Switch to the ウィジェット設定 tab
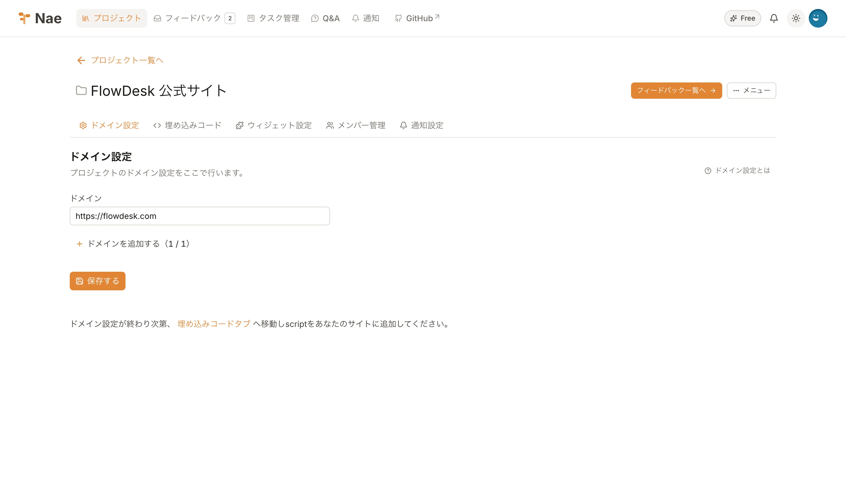 pos(273,125)
